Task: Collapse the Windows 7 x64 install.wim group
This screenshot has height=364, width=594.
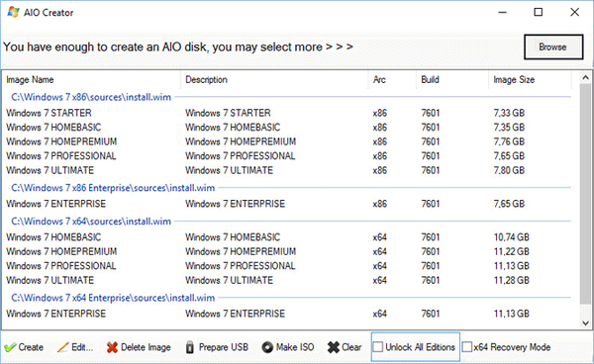Action: (x=91, y=222)
